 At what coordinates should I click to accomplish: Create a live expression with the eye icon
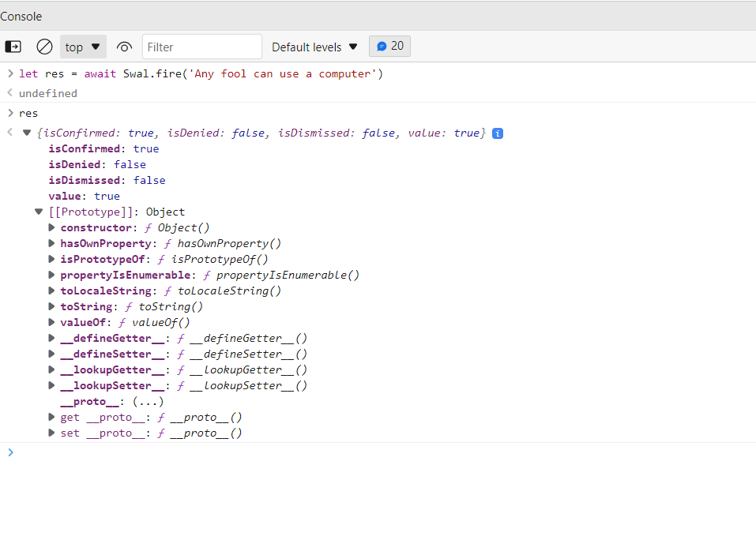pyautogui.click(x=124, y=47)
